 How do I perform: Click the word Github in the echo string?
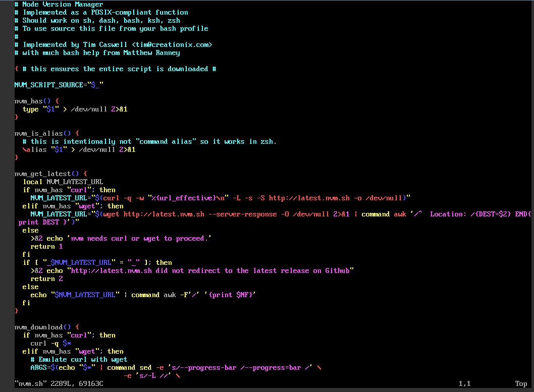[x=337, y=270]
